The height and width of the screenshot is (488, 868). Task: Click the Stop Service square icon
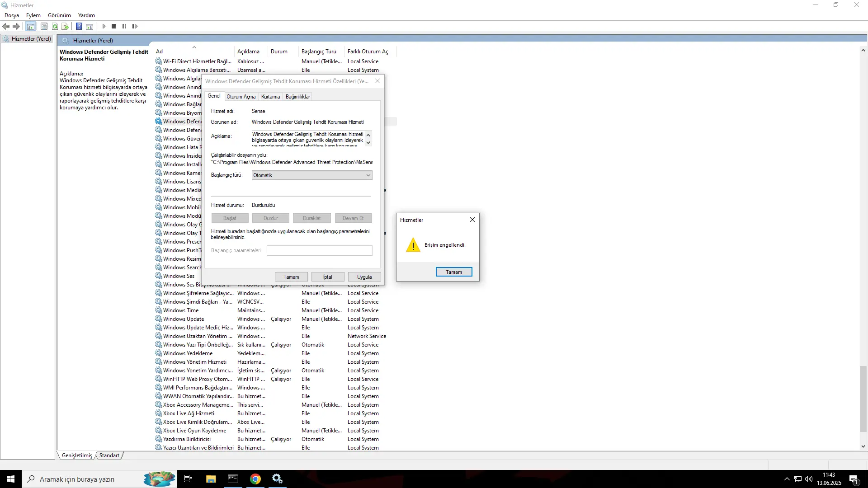click(114, 26)
